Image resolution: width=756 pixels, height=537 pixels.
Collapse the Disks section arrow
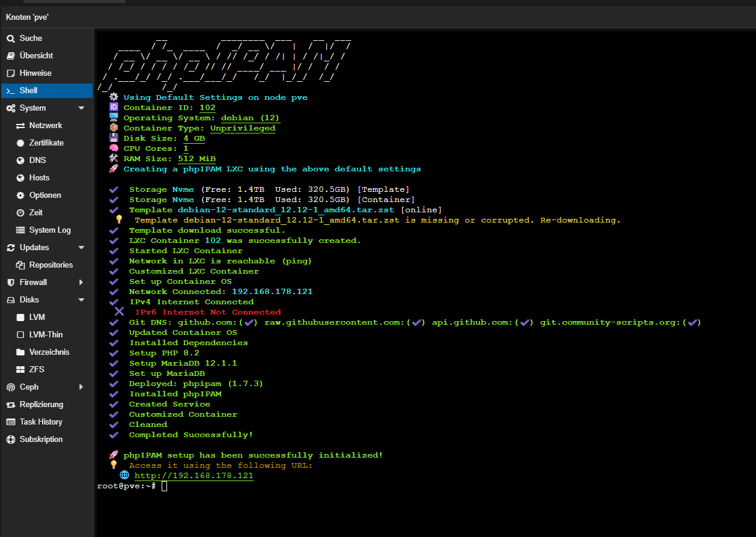point(82,300)
